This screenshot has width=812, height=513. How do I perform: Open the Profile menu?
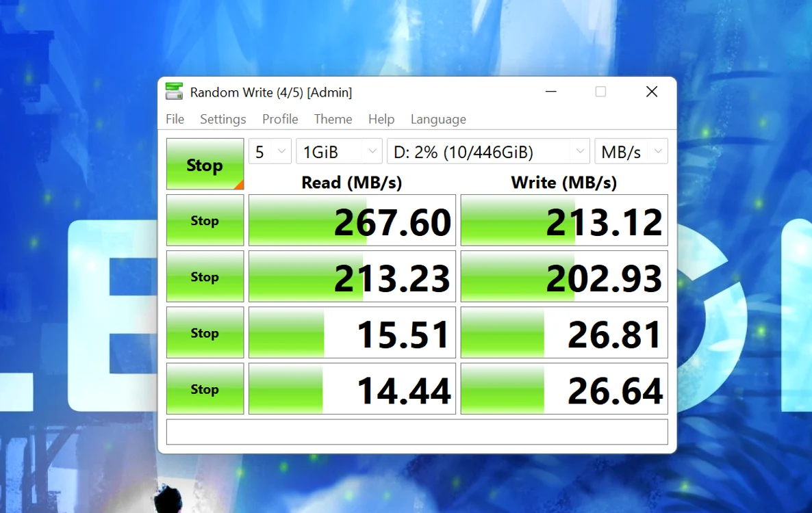pyautogui.click(x=280, y=119)
